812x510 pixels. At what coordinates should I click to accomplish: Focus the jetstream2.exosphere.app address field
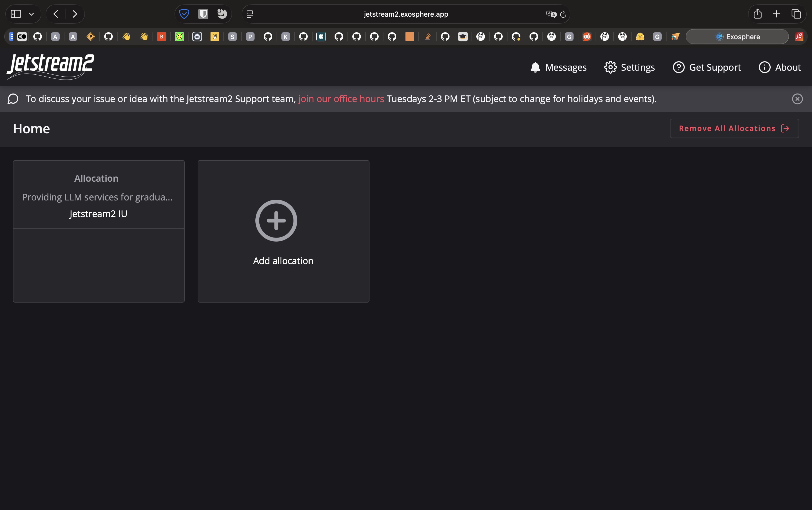406,14
